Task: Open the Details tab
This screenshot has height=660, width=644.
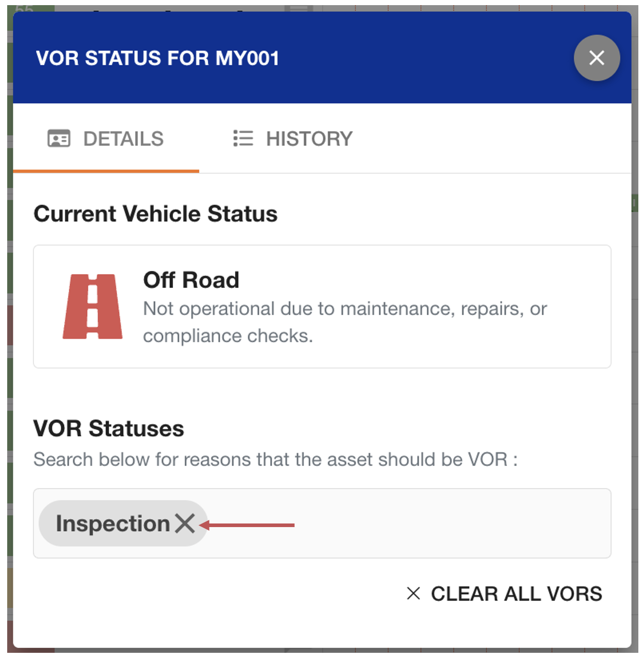Action: pyautogui.click(x=123, y=139)
